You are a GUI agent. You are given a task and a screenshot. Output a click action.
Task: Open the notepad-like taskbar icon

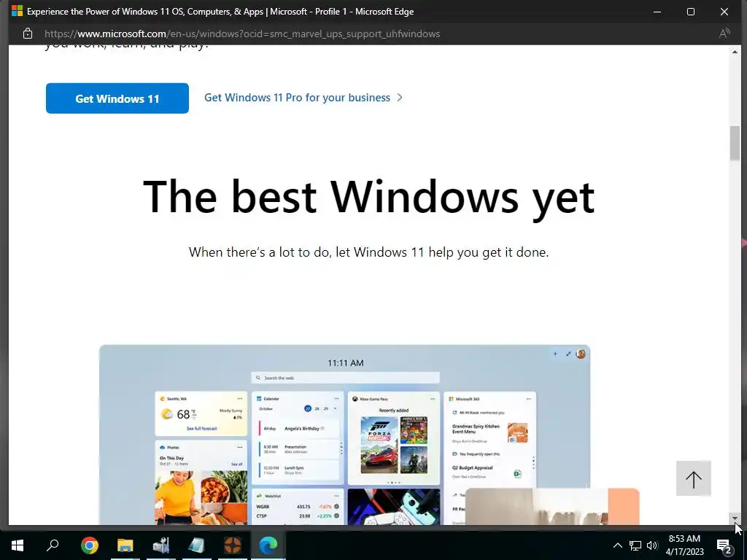pos(197,545)
